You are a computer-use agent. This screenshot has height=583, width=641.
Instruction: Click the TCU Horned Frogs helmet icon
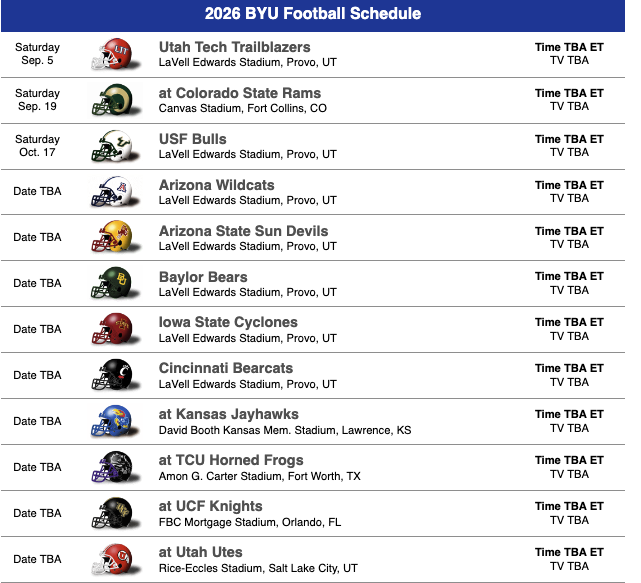coord(112,468)
